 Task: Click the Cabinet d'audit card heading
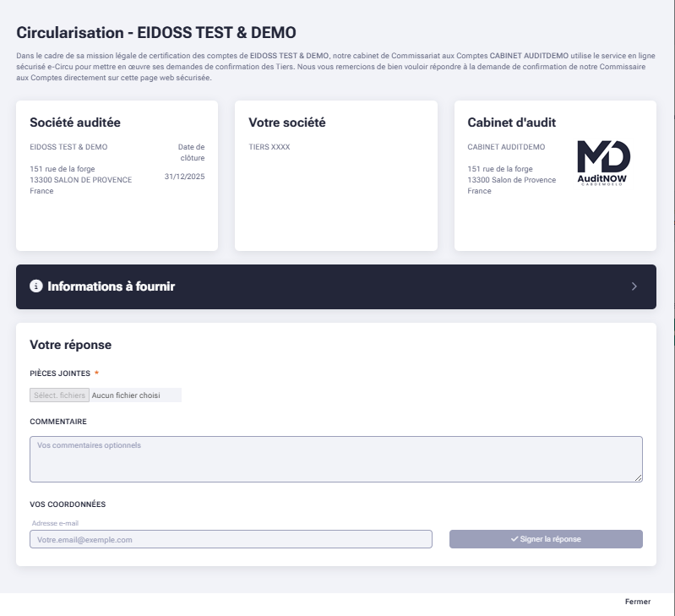click(512, 123)
